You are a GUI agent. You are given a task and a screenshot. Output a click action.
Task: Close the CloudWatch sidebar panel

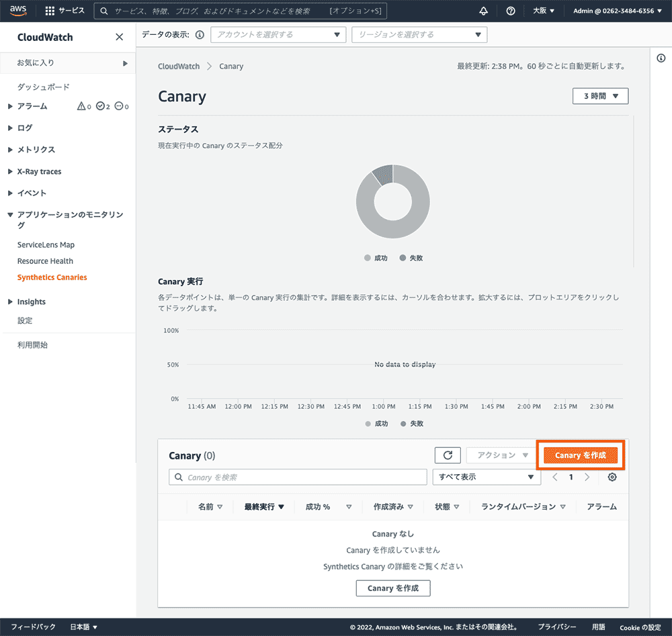pyautogui.click(x=119, y=37)
